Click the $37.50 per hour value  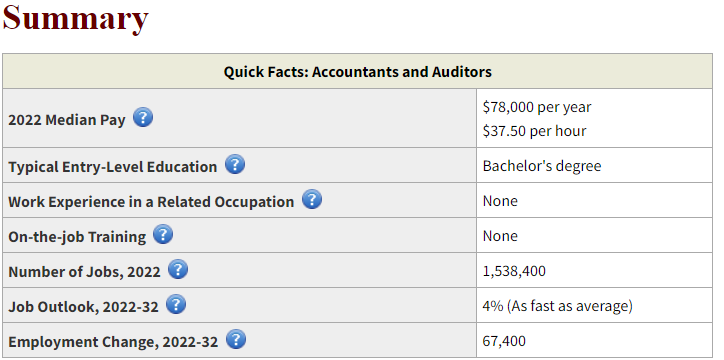click(x=534, y=131)
